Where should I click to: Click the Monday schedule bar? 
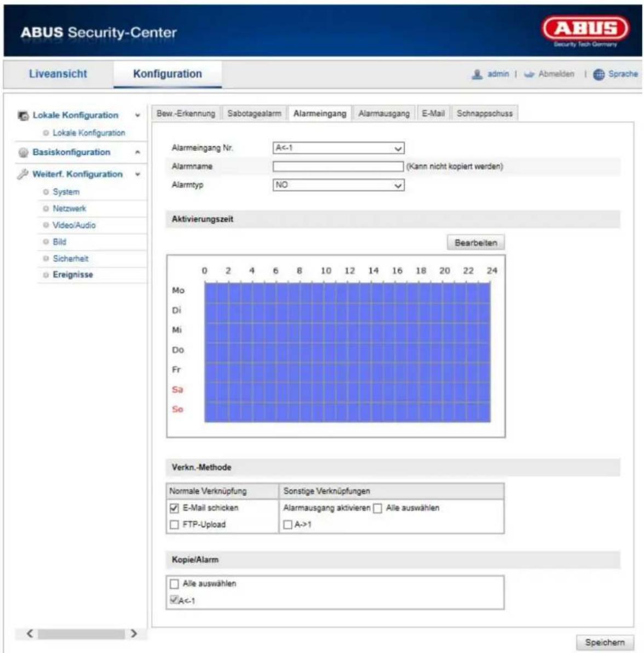pos(347,293)
